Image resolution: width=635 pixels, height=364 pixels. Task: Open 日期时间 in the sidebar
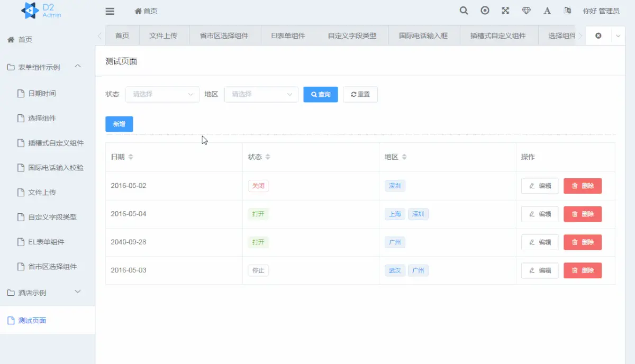[42, 94]
